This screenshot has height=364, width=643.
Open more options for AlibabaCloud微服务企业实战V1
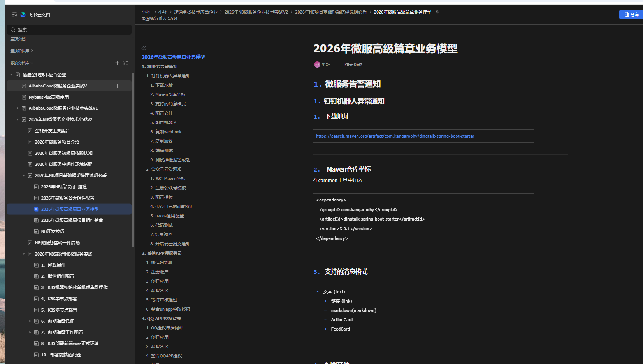pyautogui.click(x=126, y=86)
